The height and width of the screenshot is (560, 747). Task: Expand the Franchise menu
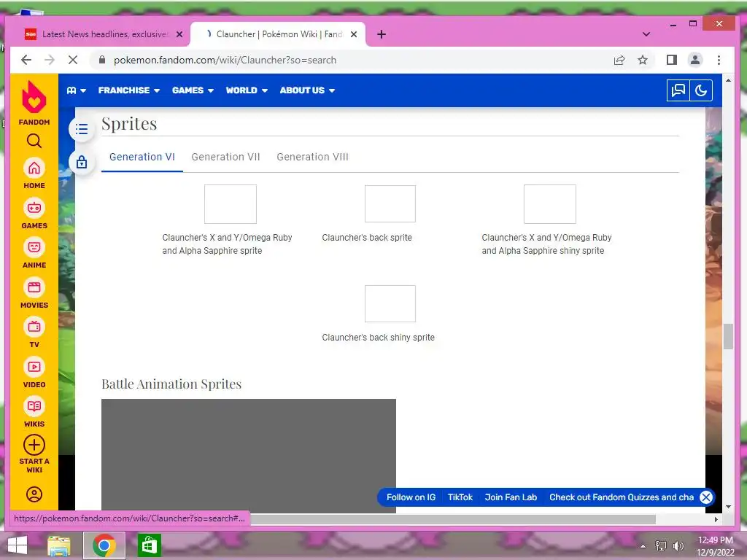click(x=128, y=90)
